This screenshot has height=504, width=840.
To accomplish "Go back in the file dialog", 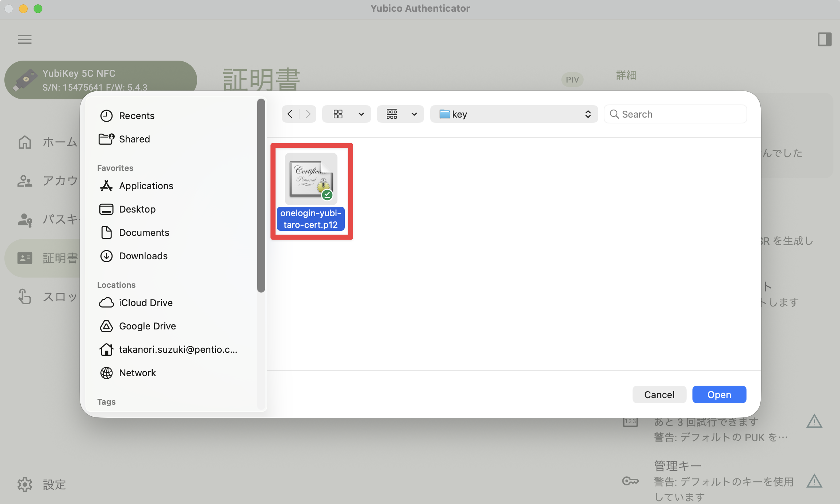I will pyautogui.click(x=290, y=114).
